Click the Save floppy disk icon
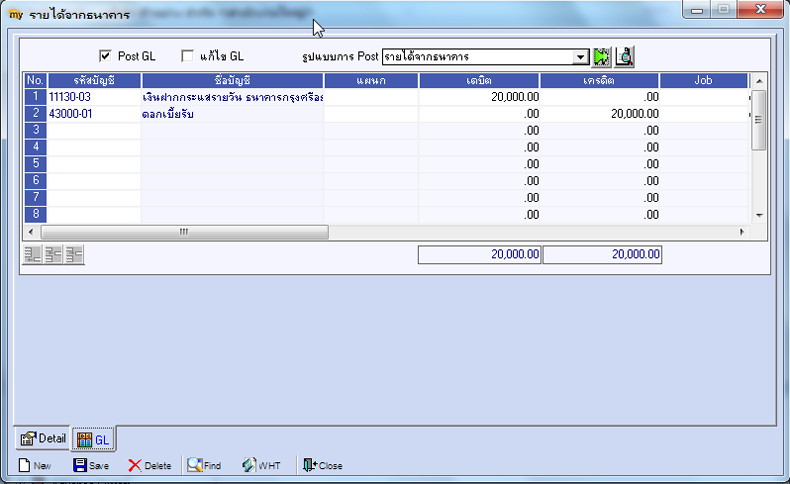Screen dimensions: 790x484 click(80, 465)
